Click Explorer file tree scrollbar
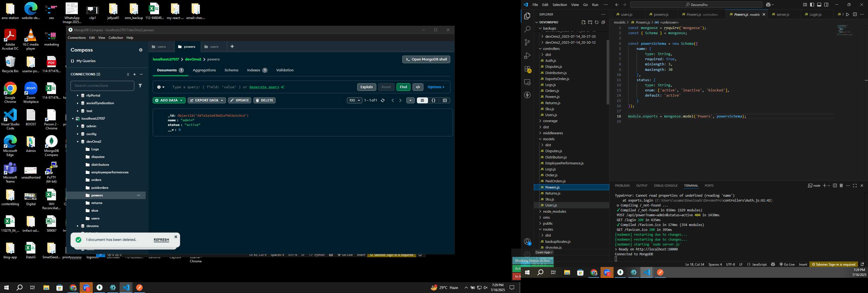 click(608, 72)
